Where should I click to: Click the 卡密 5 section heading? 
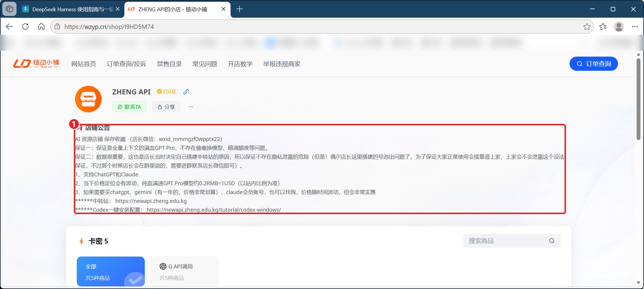click(x=98, y=241)
